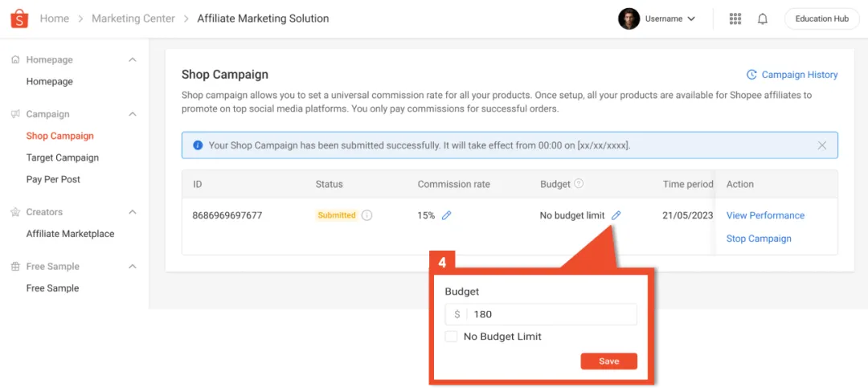Click the Budget amount input field
The width and height of the screenshot is (868, 388).
[541, 314]
